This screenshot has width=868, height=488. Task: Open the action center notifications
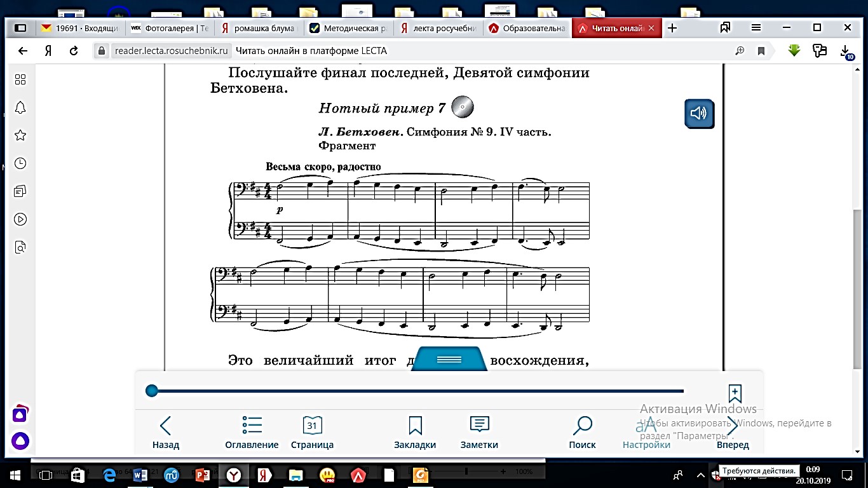(848, 475)
